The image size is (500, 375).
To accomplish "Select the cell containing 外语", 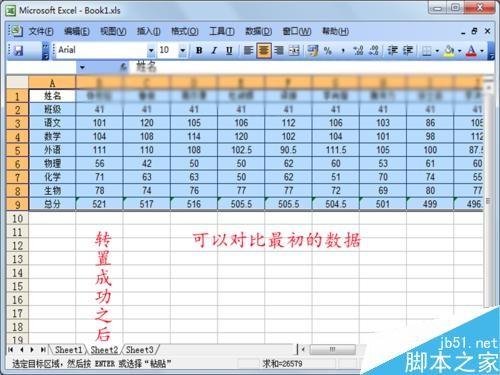I will click(52, 150).
